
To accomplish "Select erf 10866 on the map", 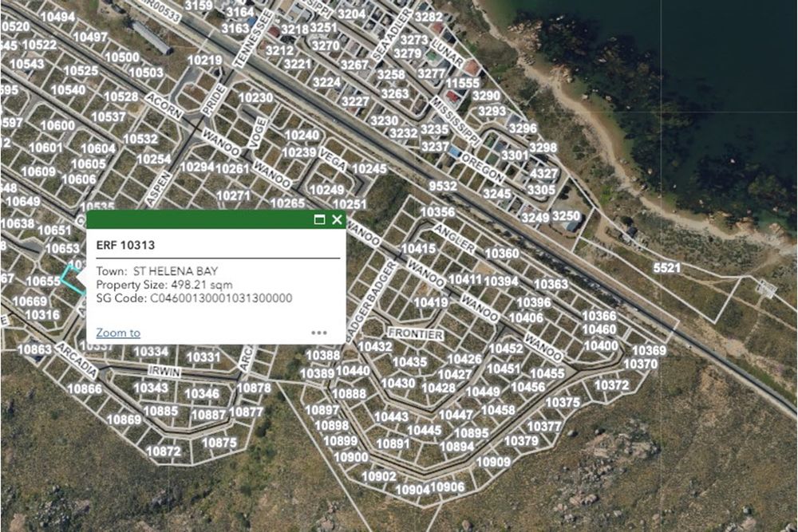I will click(x=84, y=389).
